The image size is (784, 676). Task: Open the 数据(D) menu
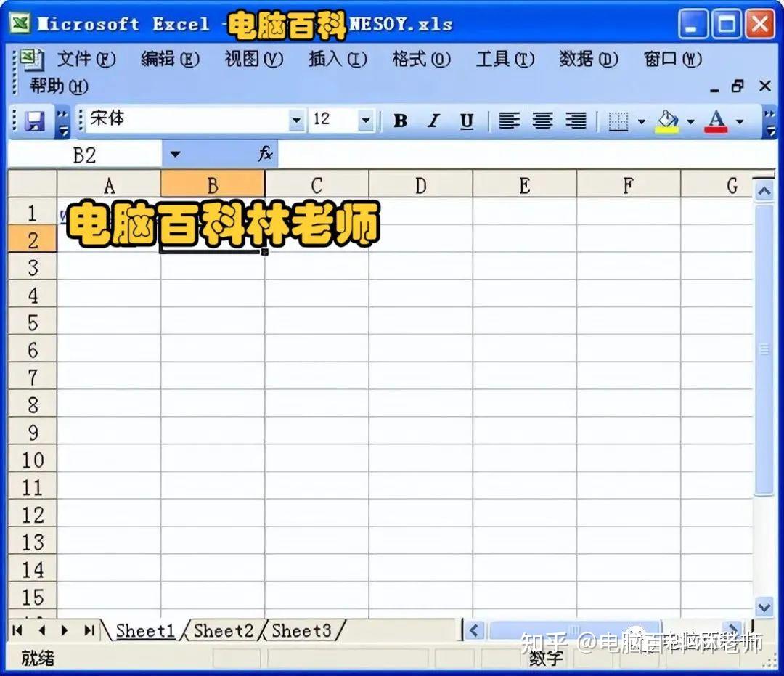[x=589, y=60]
